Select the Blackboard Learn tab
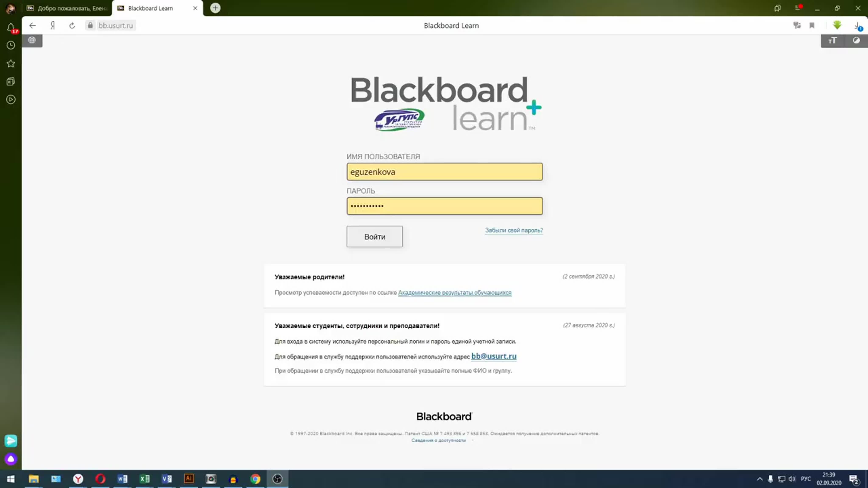 pyautogui.click(x=157, y=8)
